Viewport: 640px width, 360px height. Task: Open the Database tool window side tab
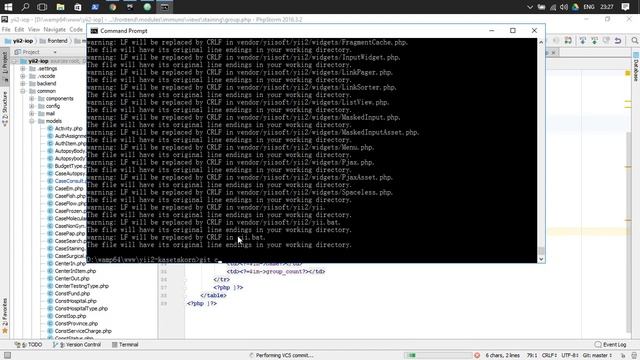[x=636, y=67]
